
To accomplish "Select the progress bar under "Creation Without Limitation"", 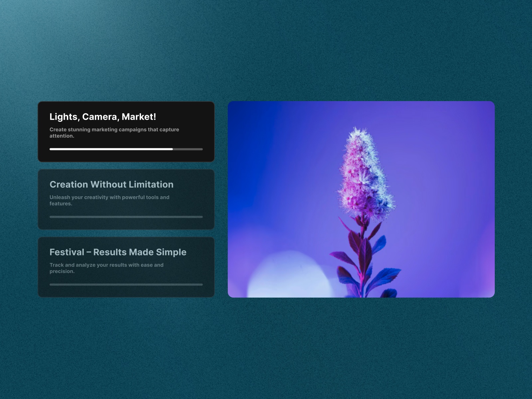I will click(x=126, y=216).
